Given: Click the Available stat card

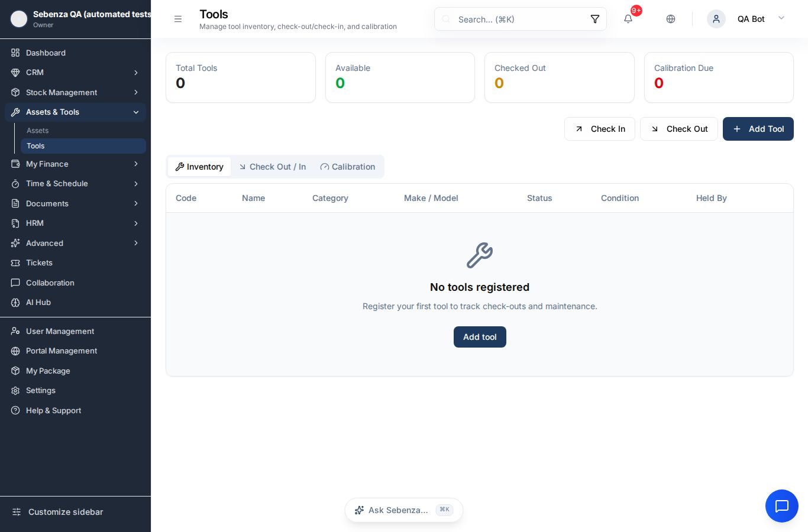Looking at the screenshot, I should [400, 77].
